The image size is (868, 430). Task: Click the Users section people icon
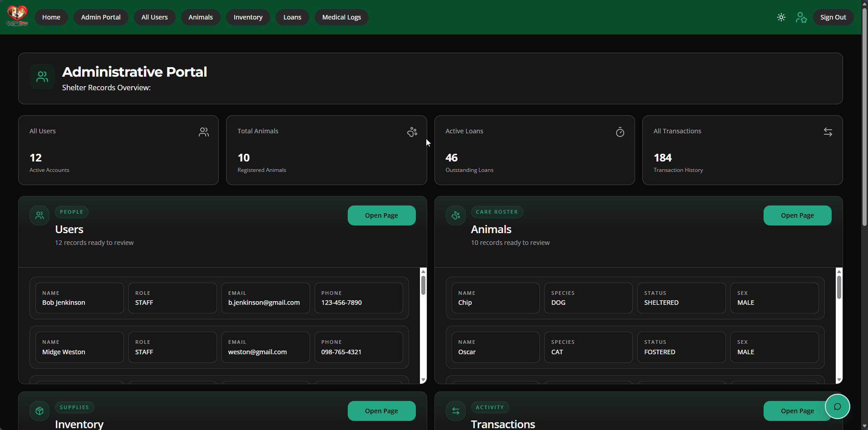point(39,215)
